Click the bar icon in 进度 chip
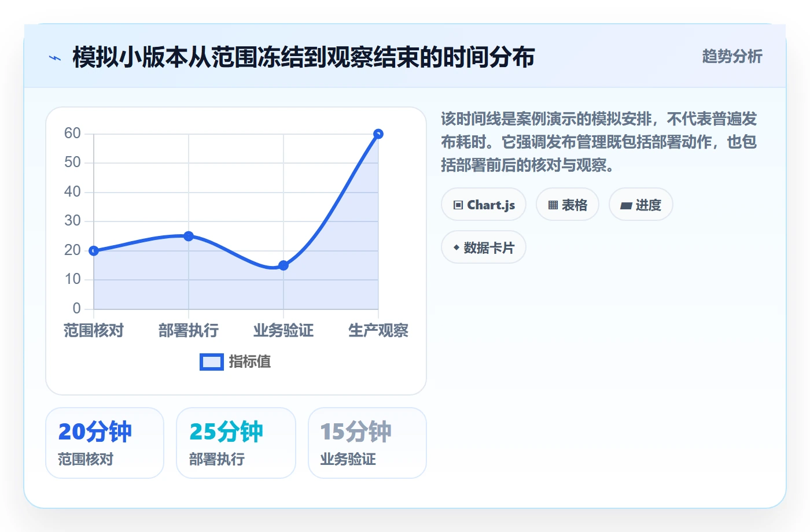Image resolution: width=810 pixels, height=532 pixels. coord(626,205)
